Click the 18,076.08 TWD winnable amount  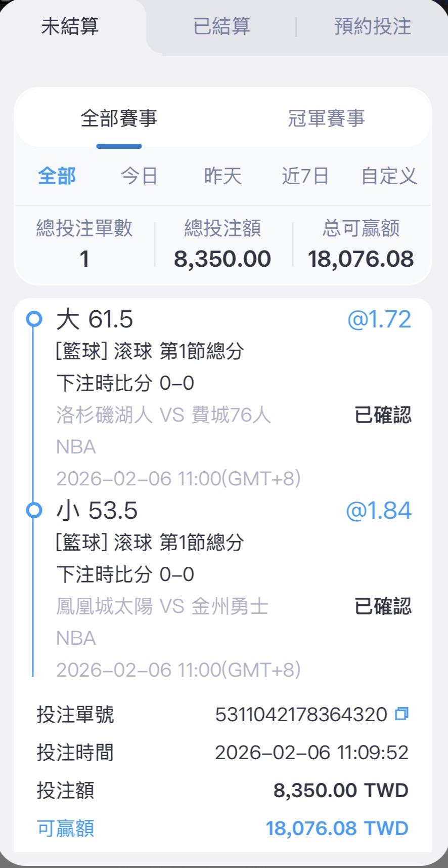pos(337,829)
